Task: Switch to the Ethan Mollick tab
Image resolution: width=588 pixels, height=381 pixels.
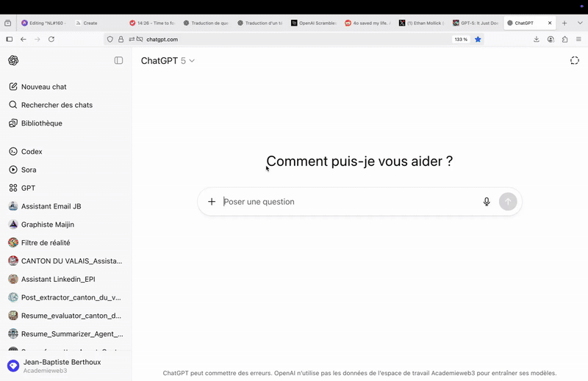Action: [x=422, y=23]
